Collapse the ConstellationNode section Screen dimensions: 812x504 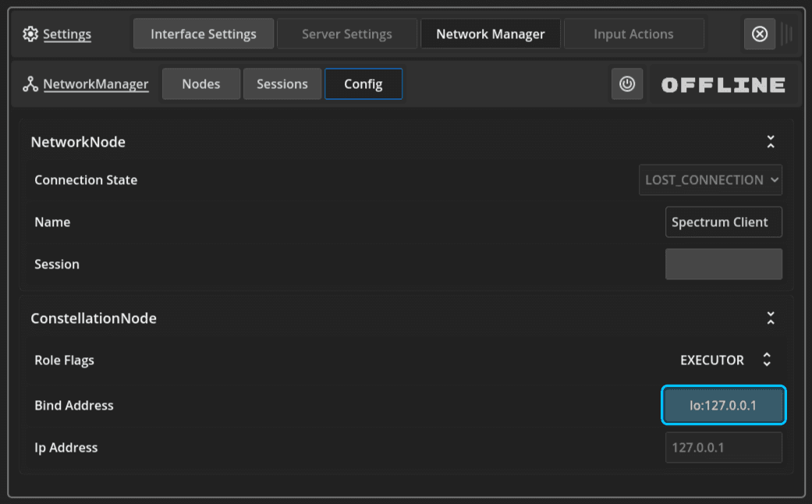pos(771,318)
